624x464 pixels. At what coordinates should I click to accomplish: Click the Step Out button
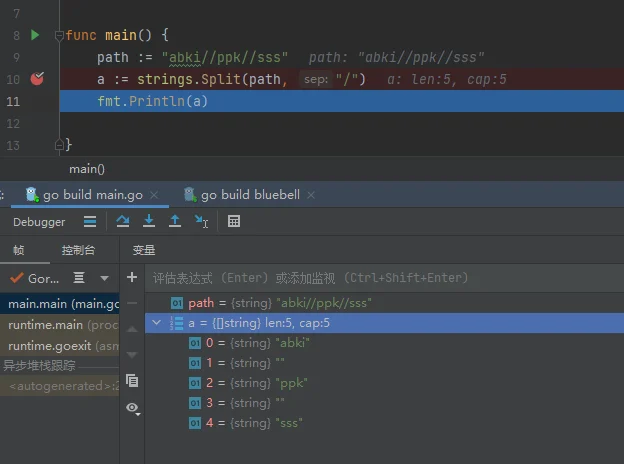click(175, 221)
